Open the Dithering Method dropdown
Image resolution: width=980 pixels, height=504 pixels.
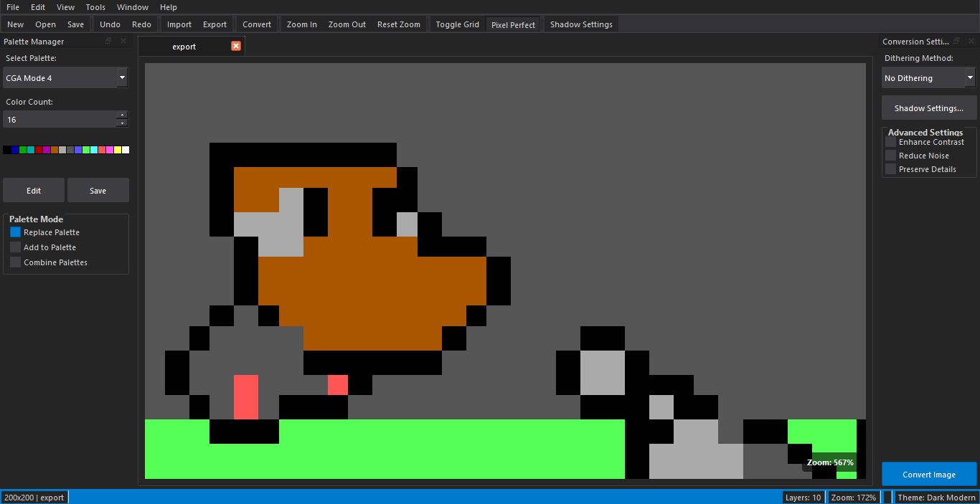929,77
